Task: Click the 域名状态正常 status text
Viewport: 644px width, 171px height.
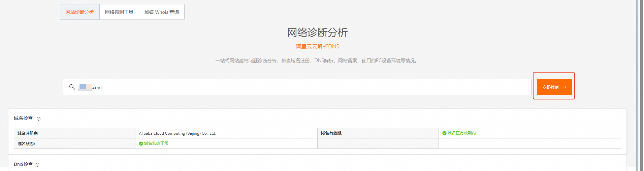Action: click(156, 143)
